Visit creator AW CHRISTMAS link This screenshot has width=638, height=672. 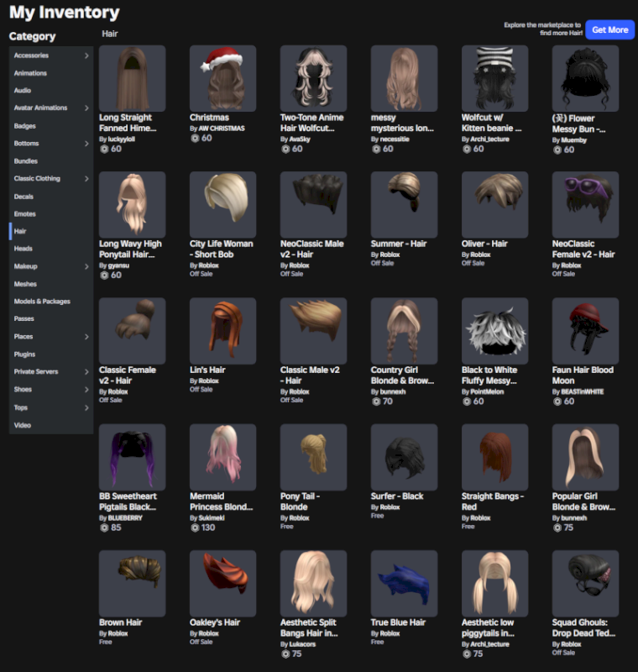point(222,129)
